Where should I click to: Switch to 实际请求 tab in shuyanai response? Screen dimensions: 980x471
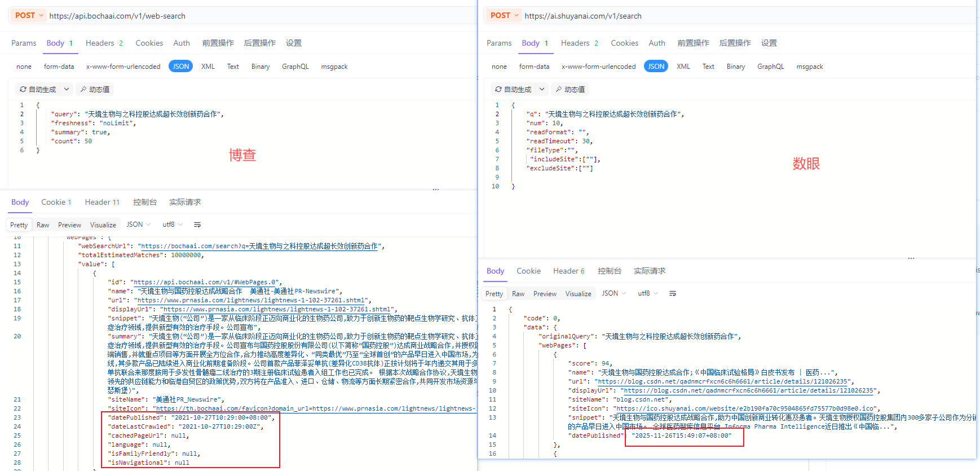[650, 271]
